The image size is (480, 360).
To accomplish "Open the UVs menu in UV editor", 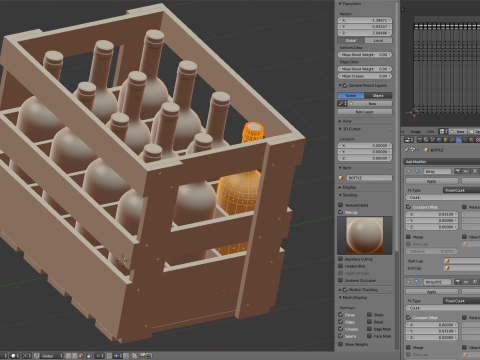I will (430, 132).
